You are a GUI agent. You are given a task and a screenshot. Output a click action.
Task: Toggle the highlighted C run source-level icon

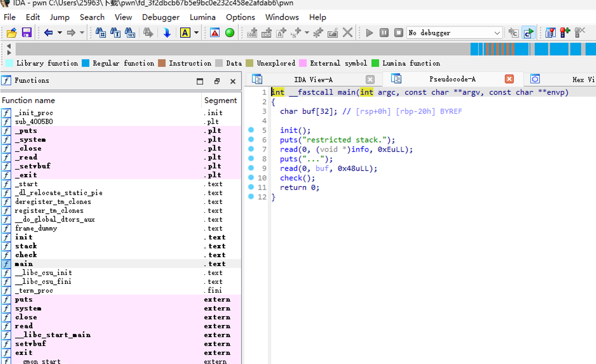[529, 33]
